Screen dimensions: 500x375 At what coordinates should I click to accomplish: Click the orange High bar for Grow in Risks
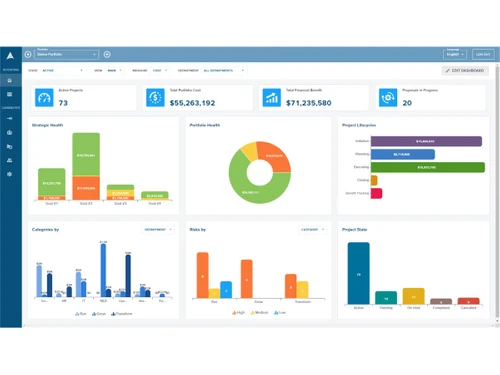(x=247, y=279)
